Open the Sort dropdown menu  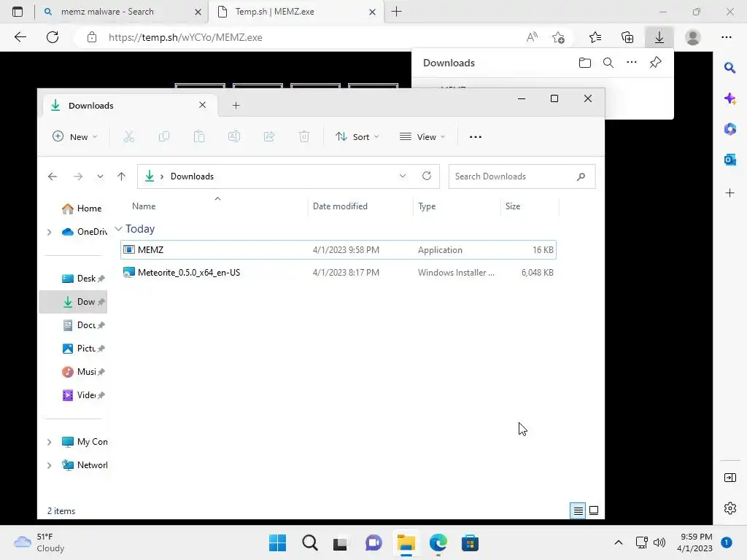pos(357,136)
